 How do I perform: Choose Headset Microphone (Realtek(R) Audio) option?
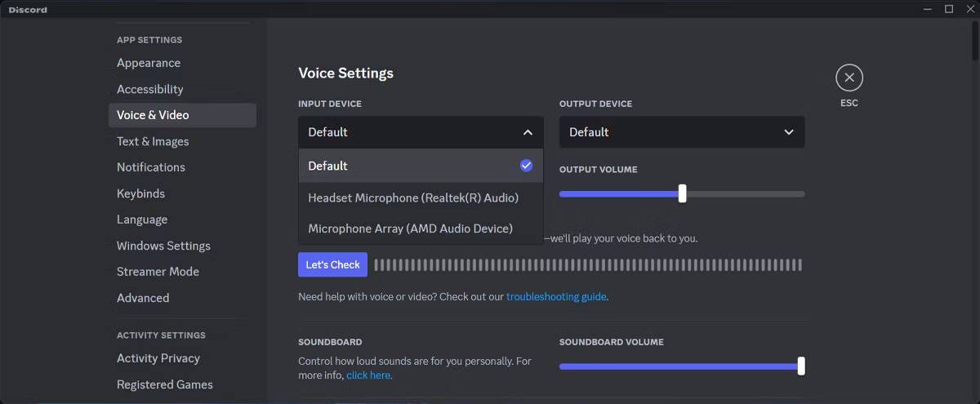tap(421, 198)
